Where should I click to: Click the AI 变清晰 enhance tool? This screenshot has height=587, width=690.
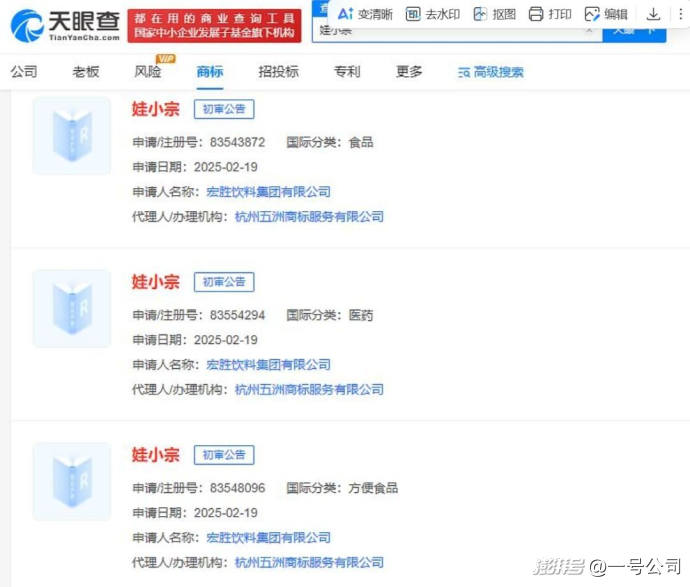pos(364,15)
